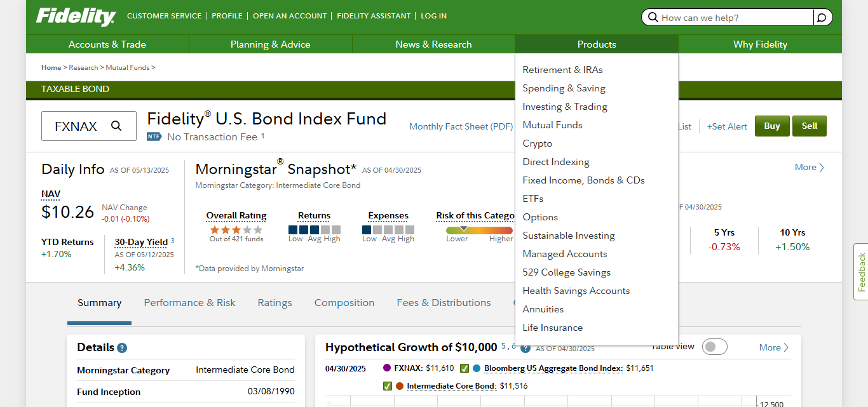Choose Mutual Funds in Products menu
Image resolution: width=868 pixels, height=407 pixels.
click(552, 125)
